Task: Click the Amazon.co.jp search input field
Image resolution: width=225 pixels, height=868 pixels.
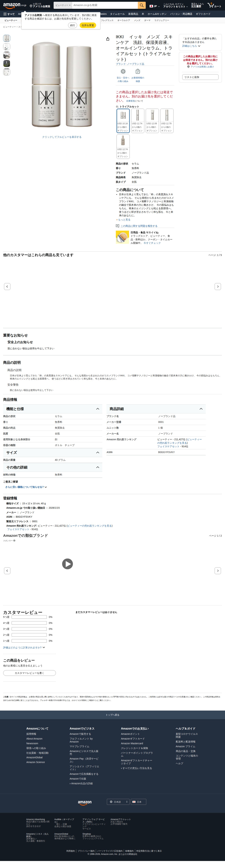Action: point(105,5)
